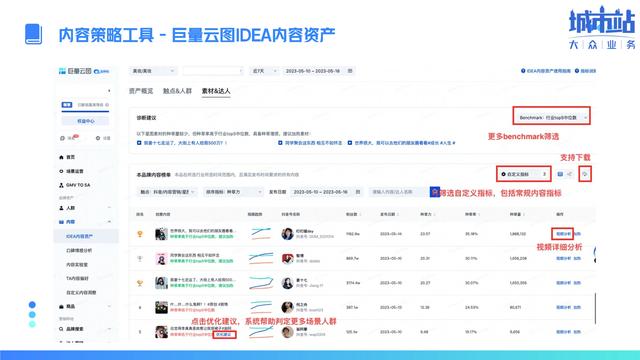
Task: Click the 品牌搜索 magnifier icon in sidebar
Action: [x=61, y=329]
